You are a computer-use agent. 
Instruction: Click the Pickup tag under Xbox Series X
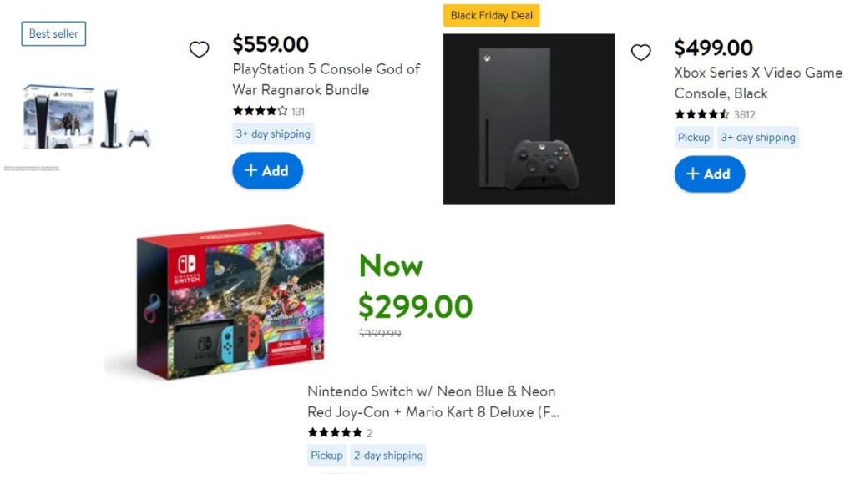(694, 138)
